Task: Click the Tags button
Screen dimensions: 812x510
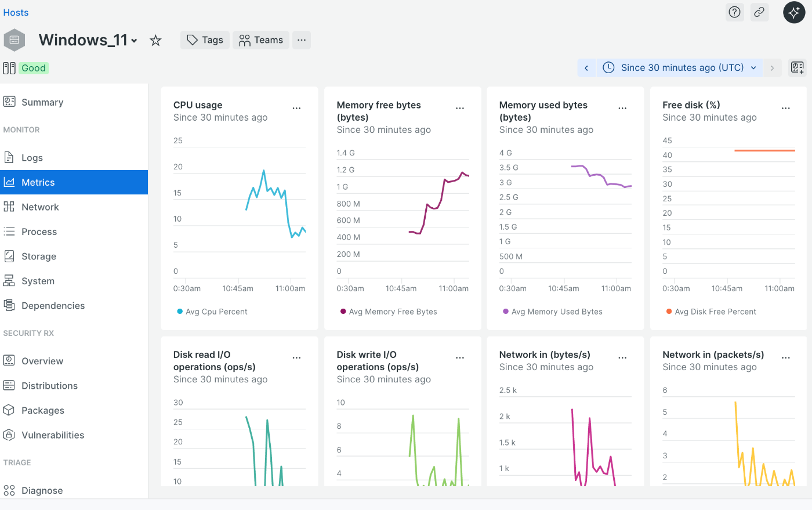Action: 205,40
